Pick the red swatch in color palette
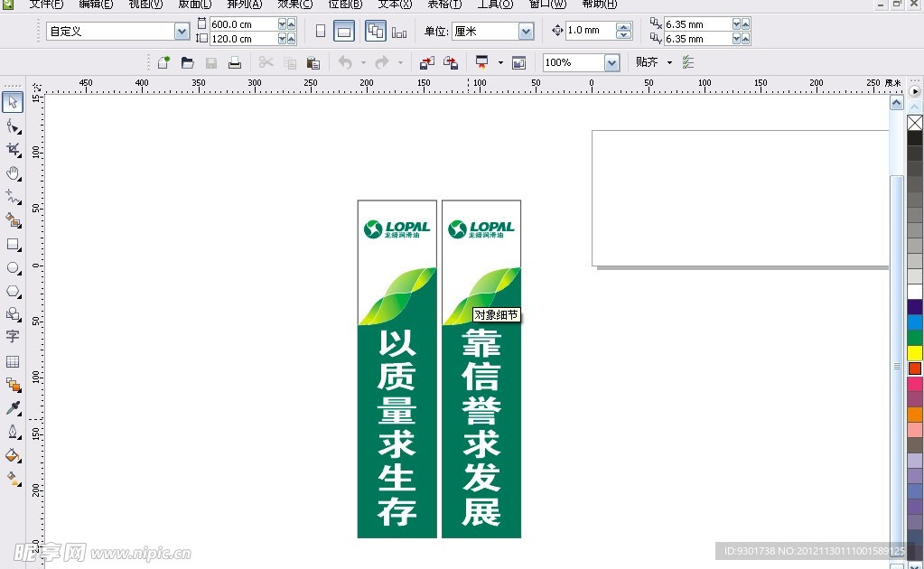 (915, 368)
